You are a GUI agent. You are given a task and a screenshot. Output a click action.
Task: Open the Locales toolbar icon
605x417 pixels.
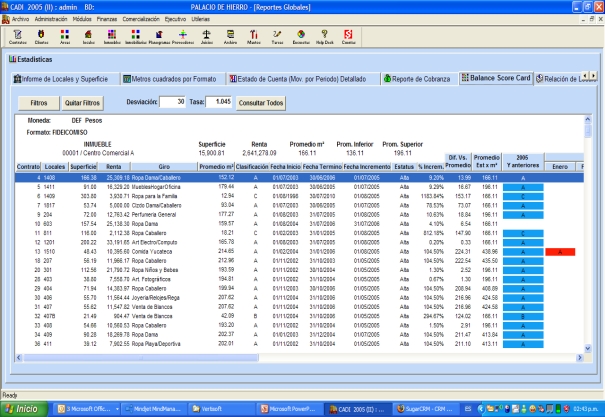click(88, 37)
